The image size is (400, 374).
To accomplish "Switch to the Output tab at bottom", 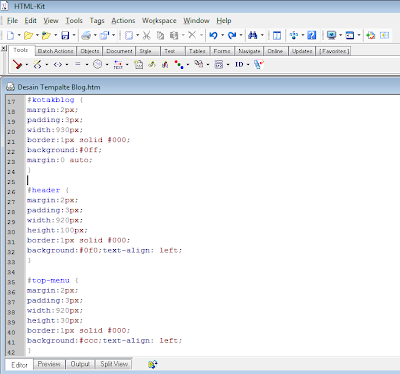I will (x=80, y=364).
